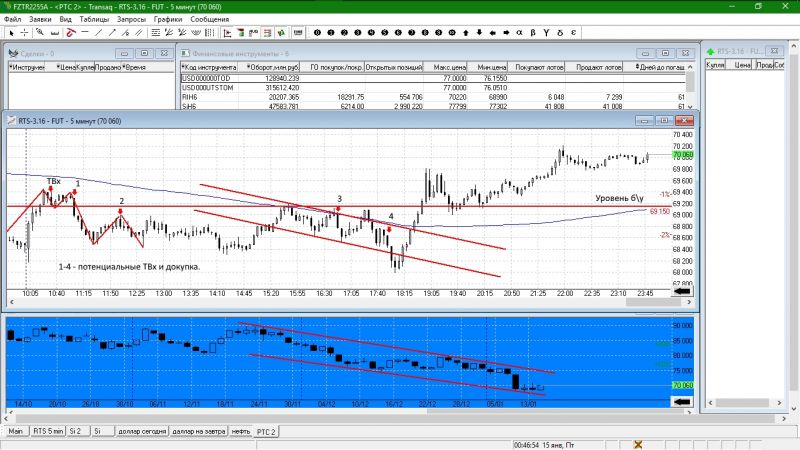The width and height of the screenshot is (800, 450).
Task: Switch to the доллар на завтра tab
Action: (x=198, y=431)
